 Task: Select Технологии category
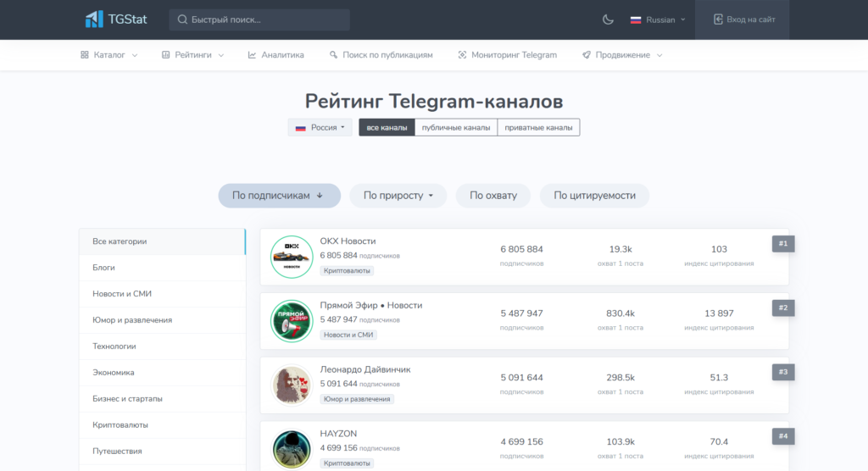coord(162,346)
